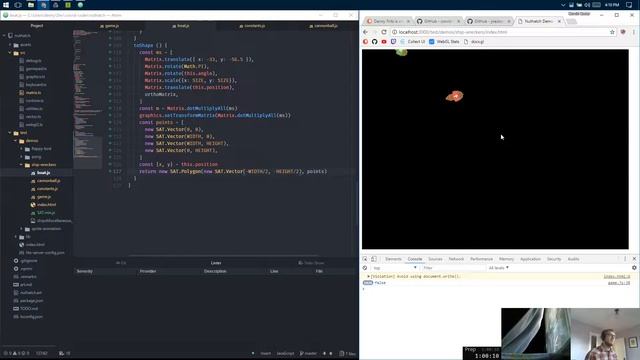Close the Nuthatch Demo browser tab
Viewport: 640px width, 360px height.
point(559,21)
